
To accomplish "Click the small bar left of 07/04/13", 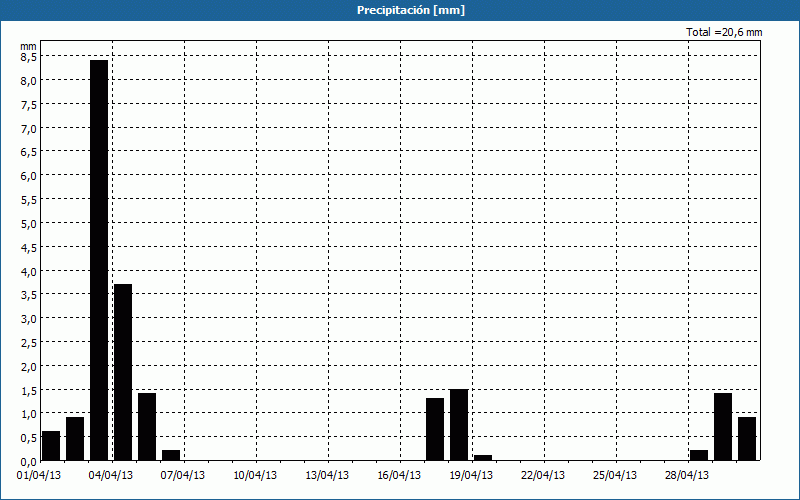I will [x=171, y=456].
